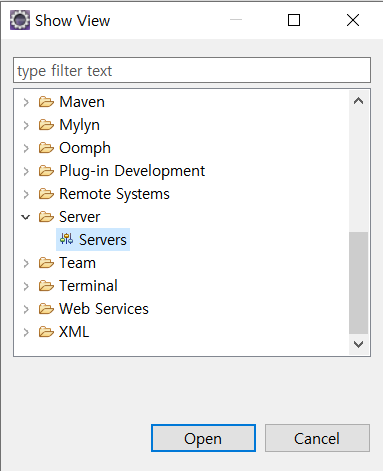Expand the Team category
This screenshot has width=383, height=471.
(26, 263)
